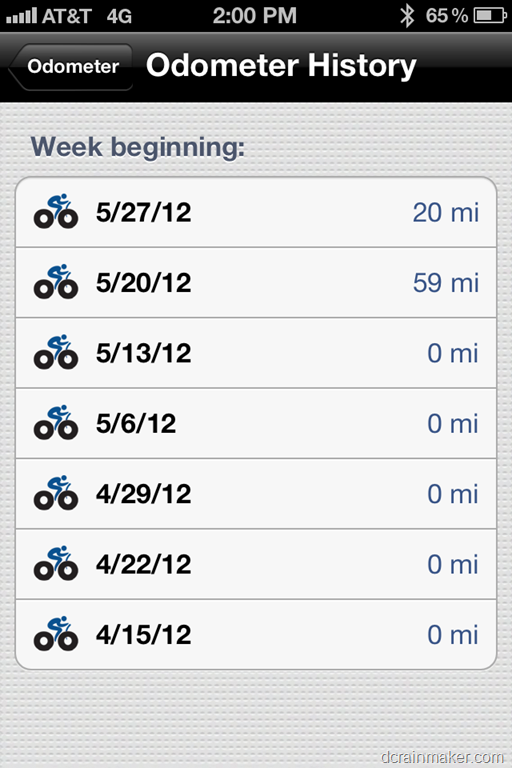Go back using the Odometer button
Screen dimensions: 512x768
coord(70,67)
